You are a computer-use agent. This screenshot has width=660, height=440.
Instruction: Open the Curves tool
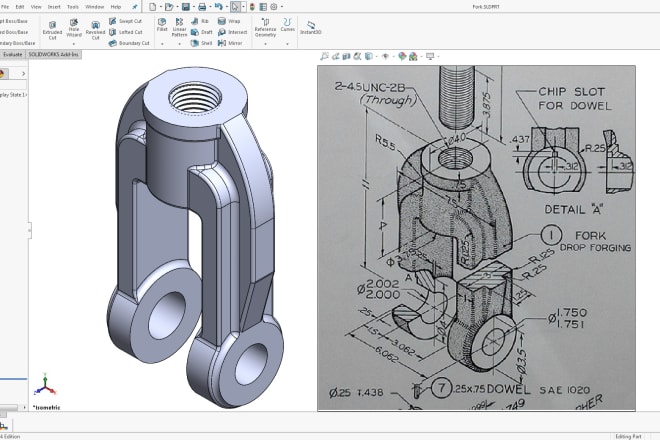(287, 25)
